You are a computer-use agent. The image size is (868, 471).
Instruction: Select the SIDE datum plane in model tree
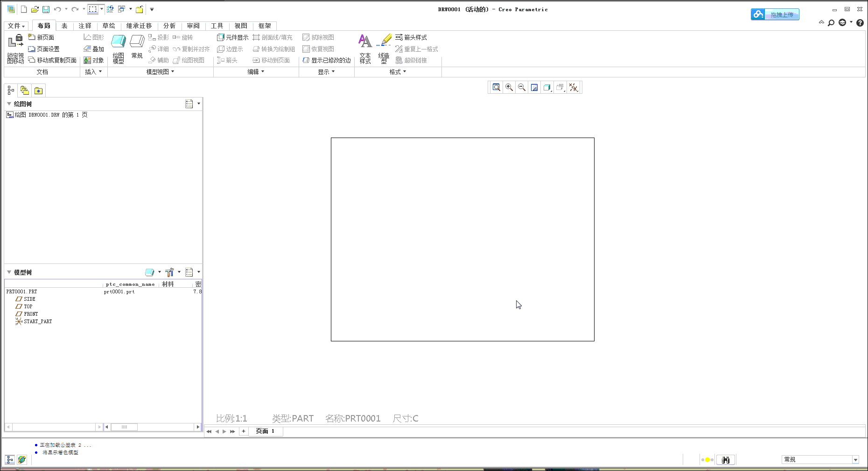click(x=26, y=299)
